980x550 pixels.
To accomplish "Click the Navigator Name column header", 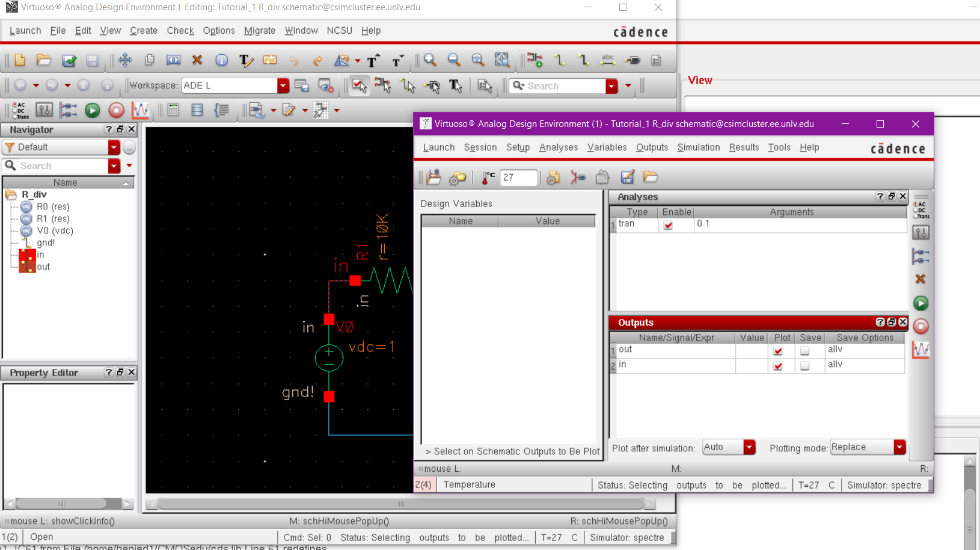I will point(65,183).
